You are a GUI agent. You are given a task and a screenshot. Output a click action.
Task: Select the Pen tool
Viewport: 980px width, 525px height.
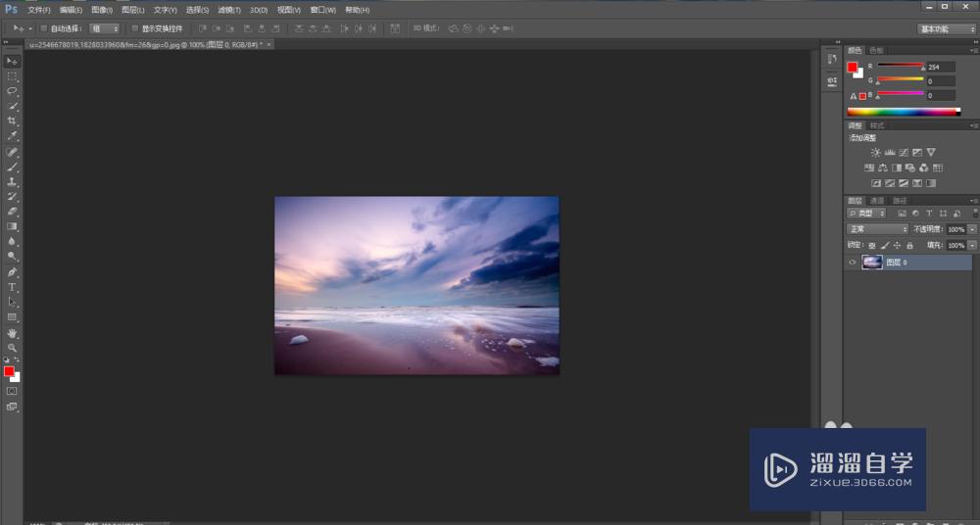tap(13, 271)
